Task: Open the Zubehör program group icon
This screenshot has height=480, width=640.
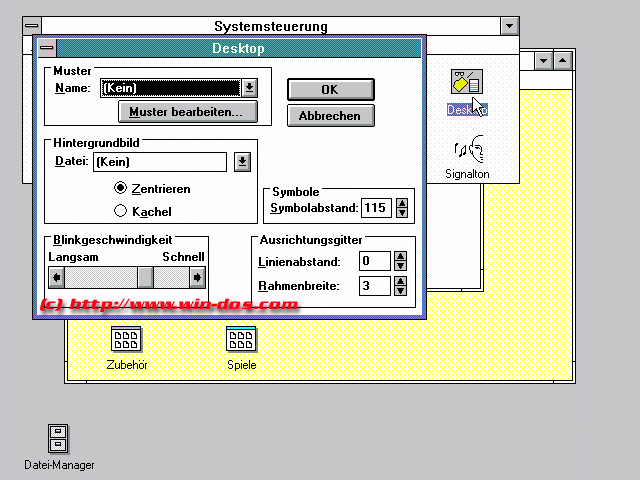Action: coord(126,341)
